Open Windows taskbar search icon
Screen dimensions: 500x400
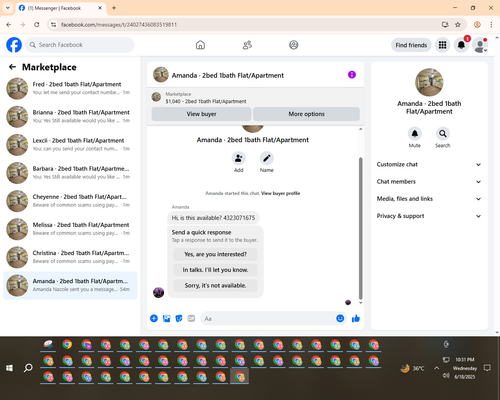28,368
